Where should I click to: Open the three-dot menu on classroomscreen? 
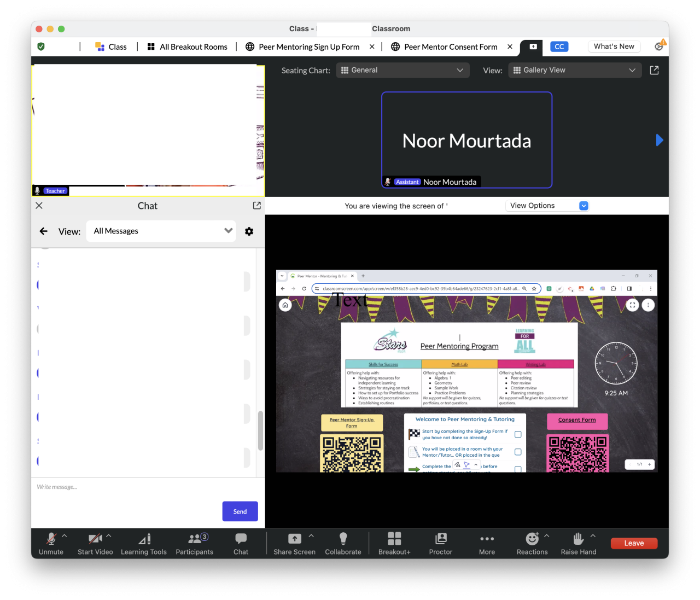click(648, 305)
